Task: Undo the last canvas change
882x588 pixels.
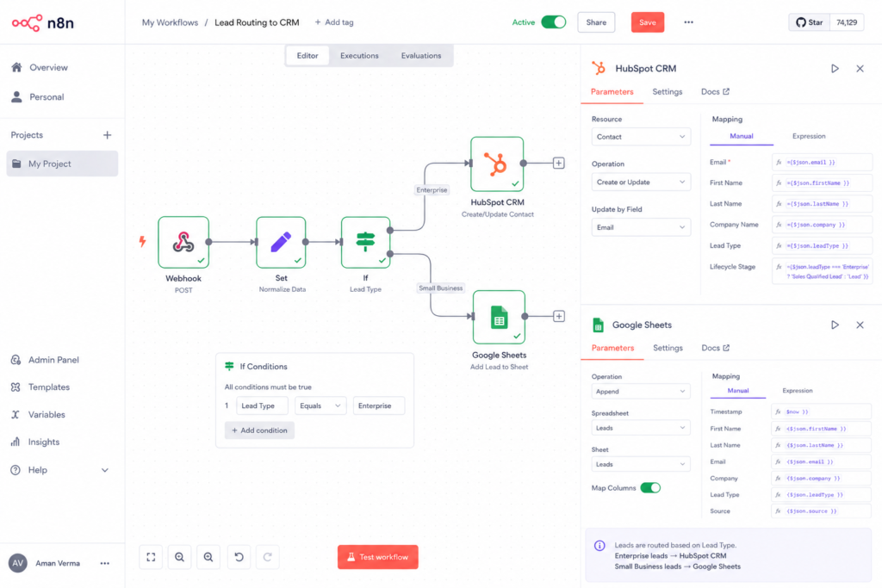Action: point(239,557)
